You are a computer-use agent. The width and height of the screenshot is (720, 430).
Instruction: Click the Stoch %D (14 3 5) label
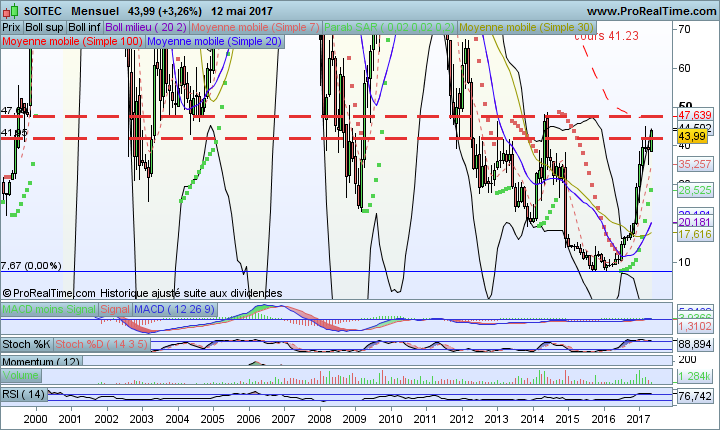tap(101, 344)
